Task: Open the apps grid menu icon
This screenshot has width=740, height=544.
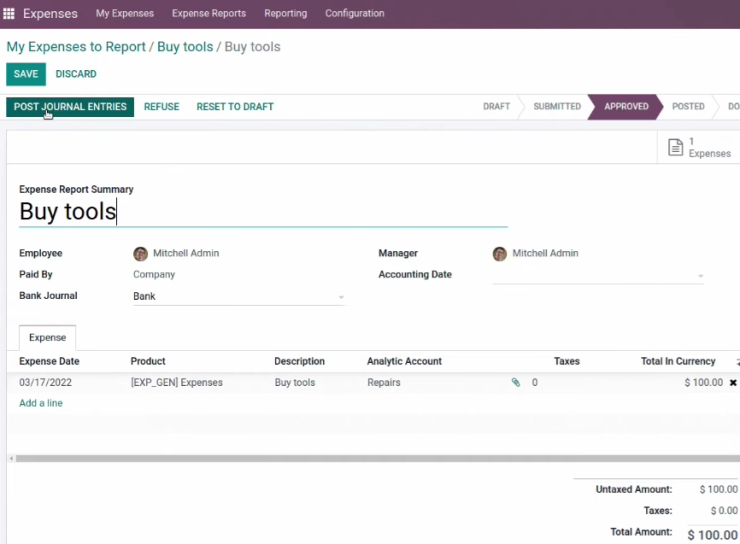Action: 8,13
